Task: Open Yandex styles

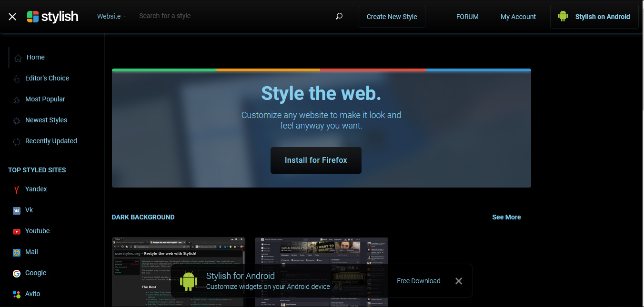Action: pyautogui.click(x=36, y=189)
